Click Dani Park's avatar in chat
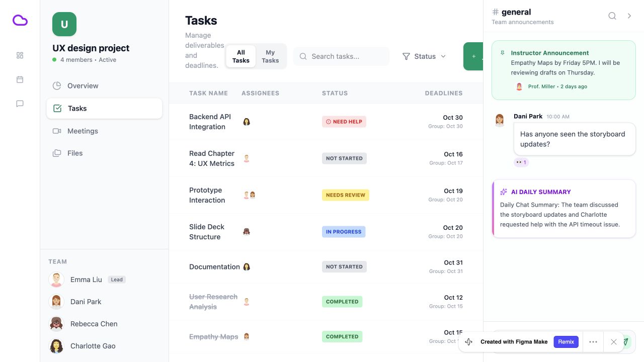Viewport: 644px width, 362px height. click(500, 120)
